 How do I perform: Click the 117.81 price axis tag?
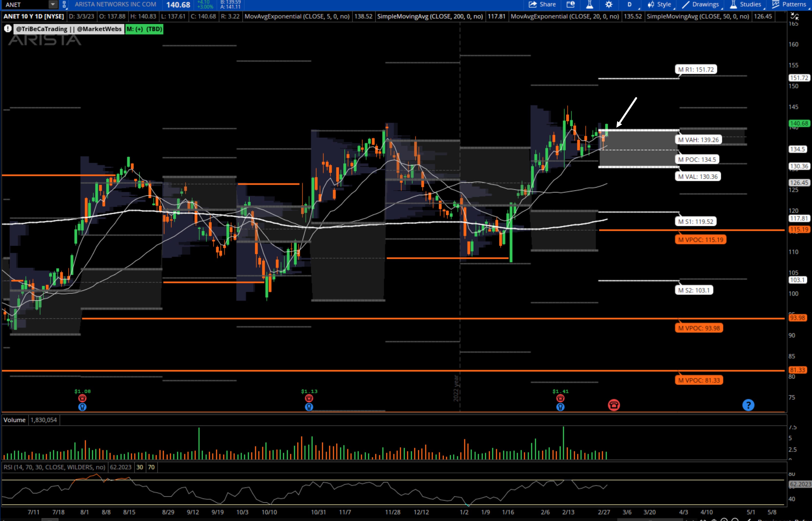tap(799, 218)
